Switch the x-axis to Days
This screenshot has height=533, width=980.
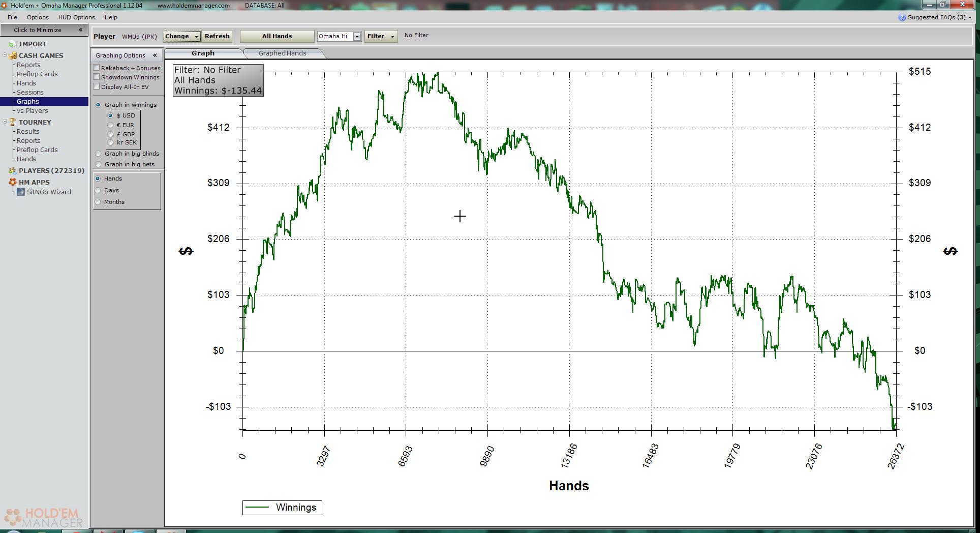tap(98, 190)
